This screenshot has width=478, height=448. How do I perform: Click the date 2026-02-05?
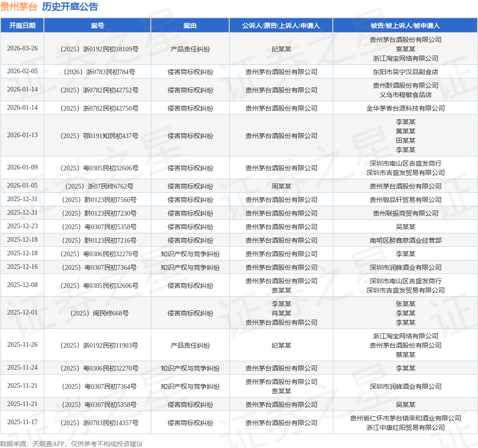point(22,71)
